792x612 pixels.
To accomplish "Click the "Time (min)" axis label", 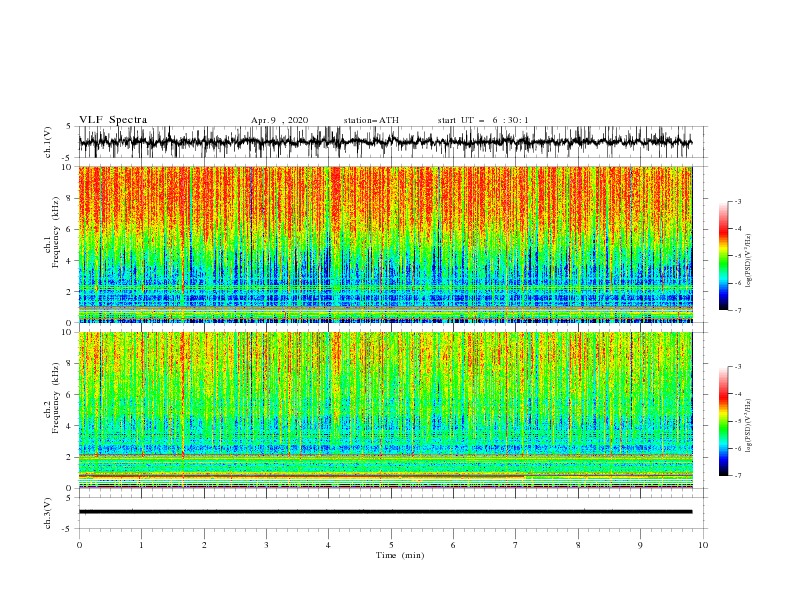I will click(x=400, y=555).
